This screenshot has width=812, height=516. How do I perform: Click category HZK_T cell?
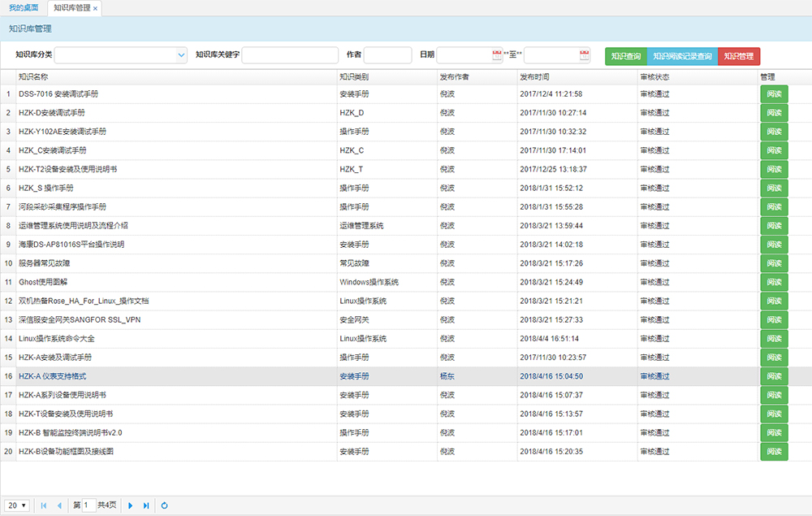click(x=352, y=169)
